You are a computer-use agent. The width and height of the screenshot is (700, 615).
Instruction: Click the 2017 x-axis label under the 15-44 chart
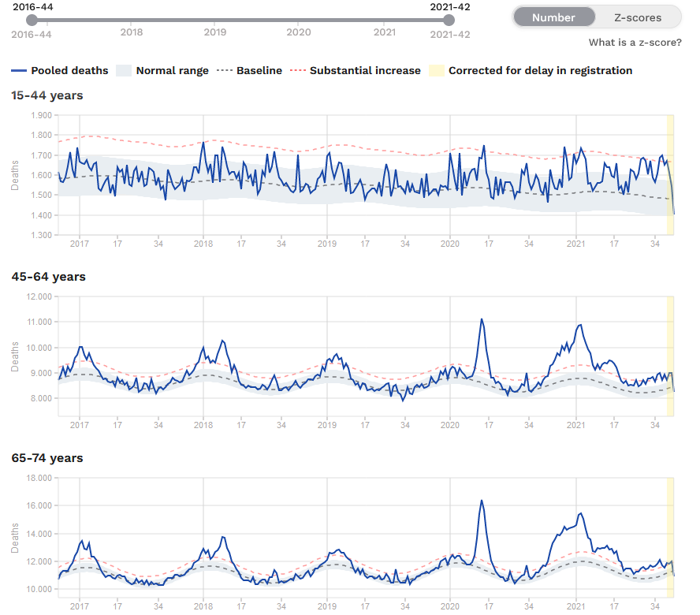(80, 244)
